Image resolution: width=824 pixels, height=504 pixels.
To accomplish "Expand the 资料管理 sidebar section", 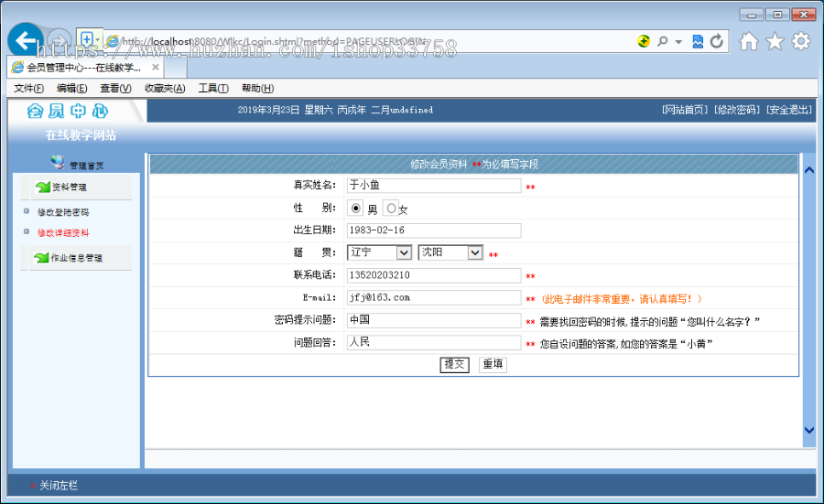I will (70, 187).
